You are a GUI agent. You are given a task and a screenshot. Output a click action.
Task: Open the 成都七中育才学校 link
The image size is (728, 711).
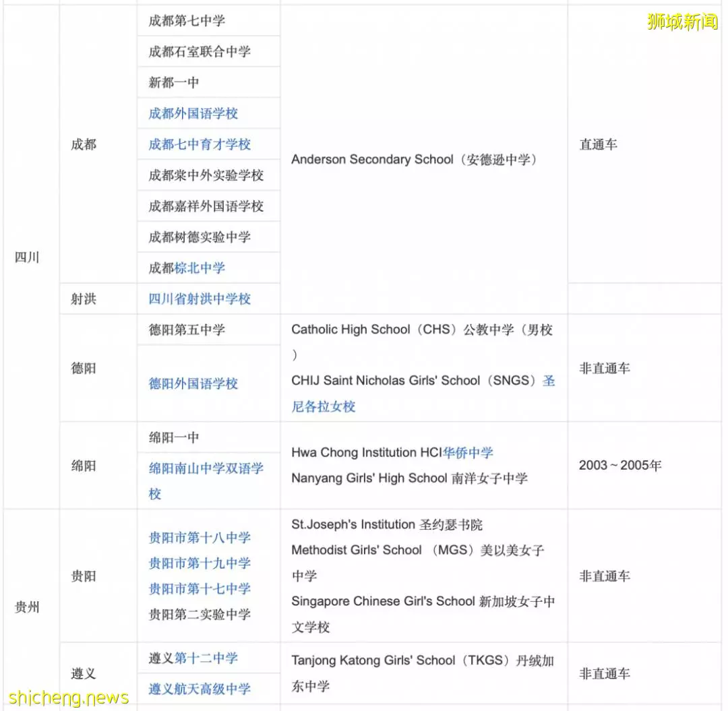[x=200, y=144]
